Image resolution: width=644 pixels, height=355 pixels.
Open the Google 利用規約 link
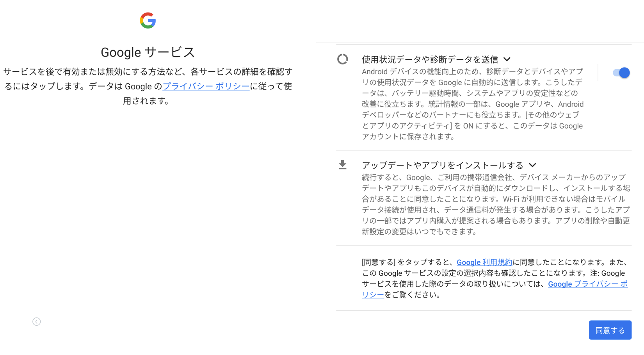(484, 262)
